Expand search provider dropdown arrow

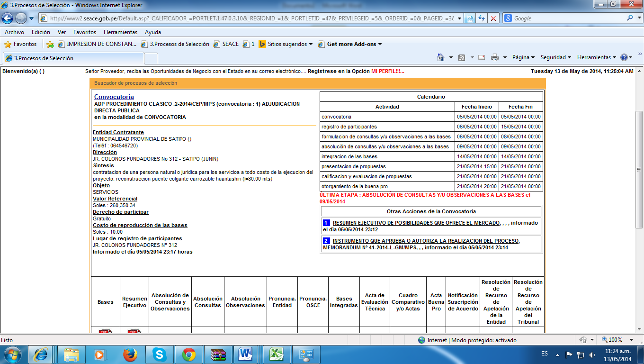[639, 18]
